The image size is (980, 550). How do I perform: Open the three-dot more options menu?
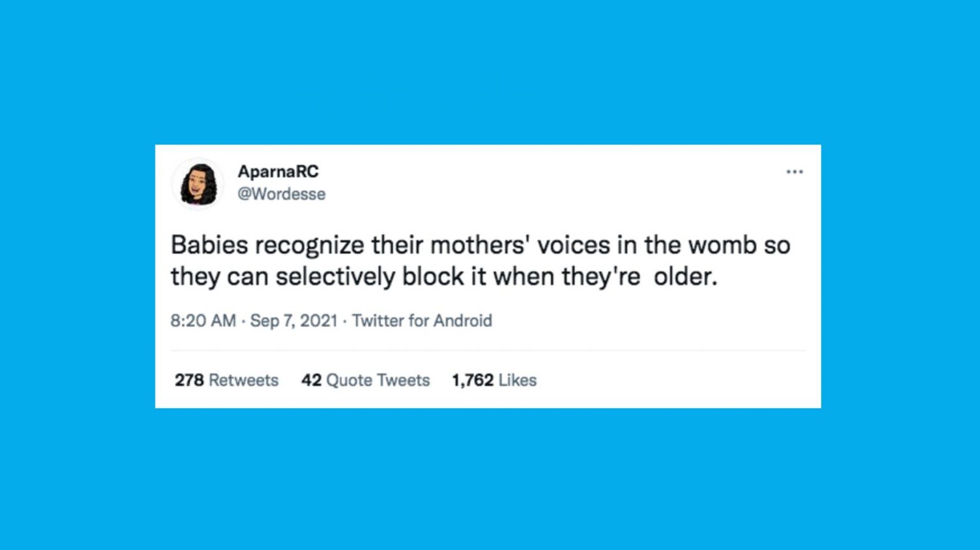[x=794, y=172]
